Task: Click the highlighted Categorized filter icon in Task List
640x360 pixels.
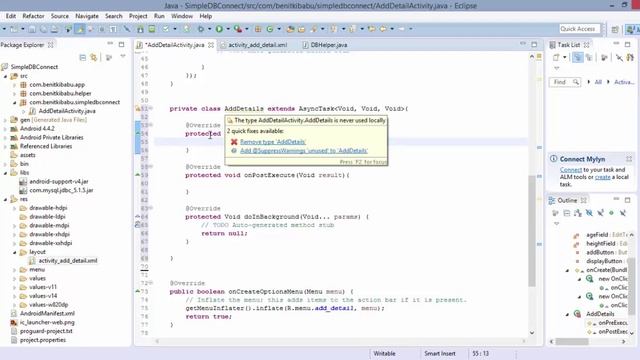Action: pyautogui.click(x=578, y=58)
